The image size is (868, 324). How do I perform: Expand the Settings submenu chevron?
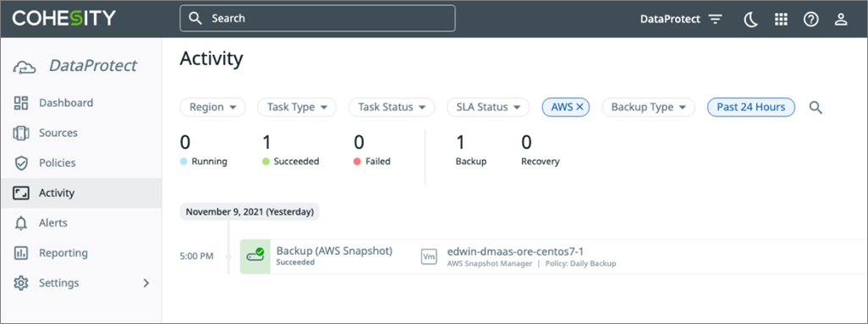point(146,283)
